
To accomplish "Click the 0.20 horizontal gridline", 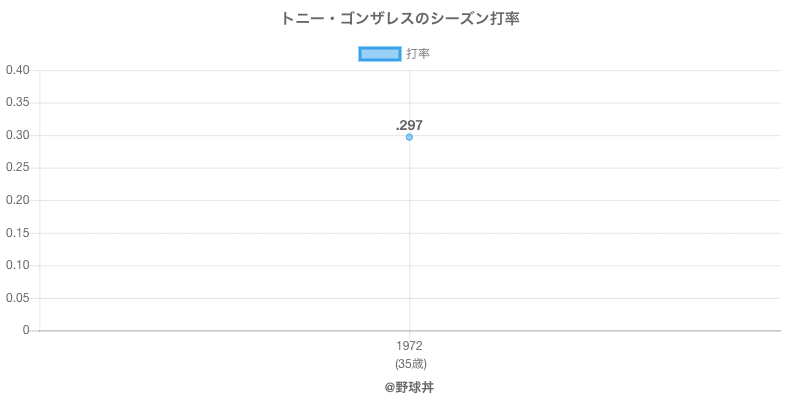I will (x=410, y=201).
